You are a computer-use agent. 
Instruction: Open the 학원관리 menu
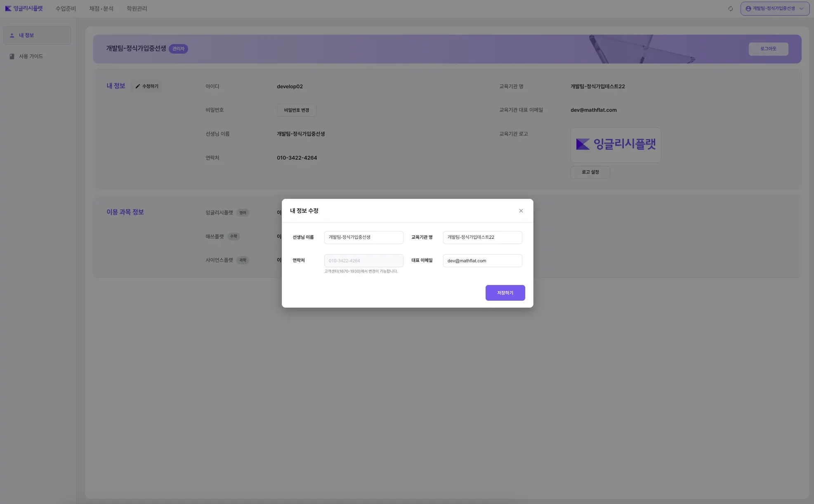(x=137, y=9)
